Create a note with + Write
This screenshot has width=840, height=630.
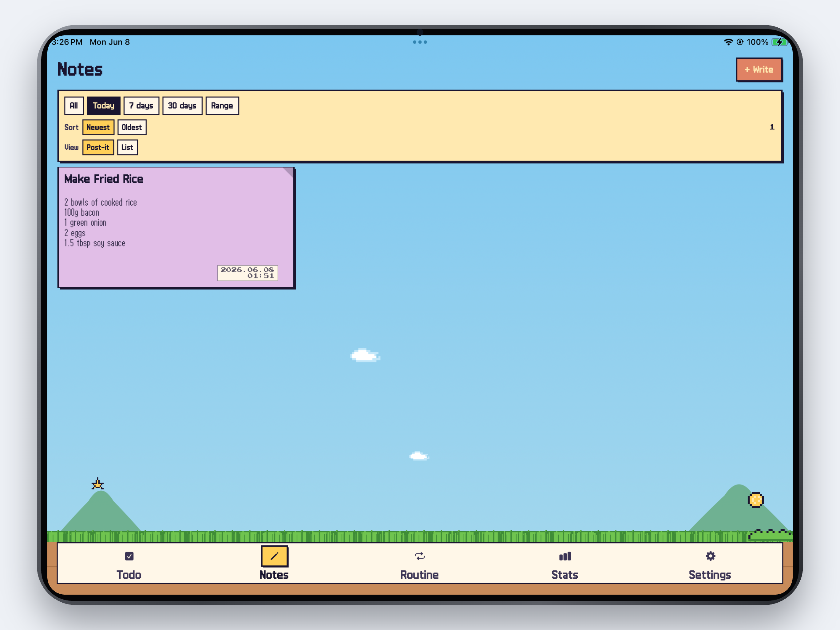759,70
